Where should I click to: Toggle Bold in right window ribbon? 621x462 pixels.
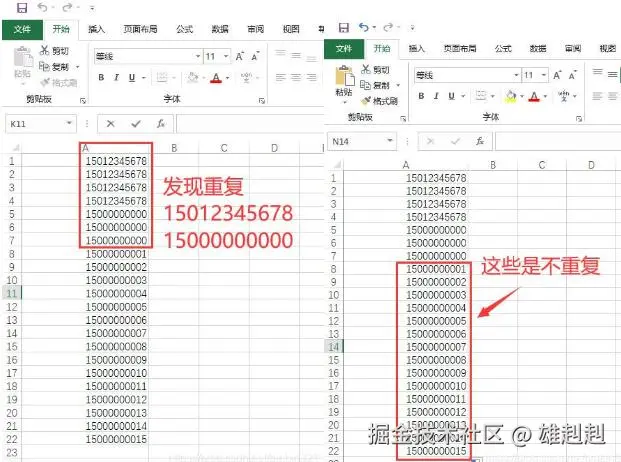point(421,96)
